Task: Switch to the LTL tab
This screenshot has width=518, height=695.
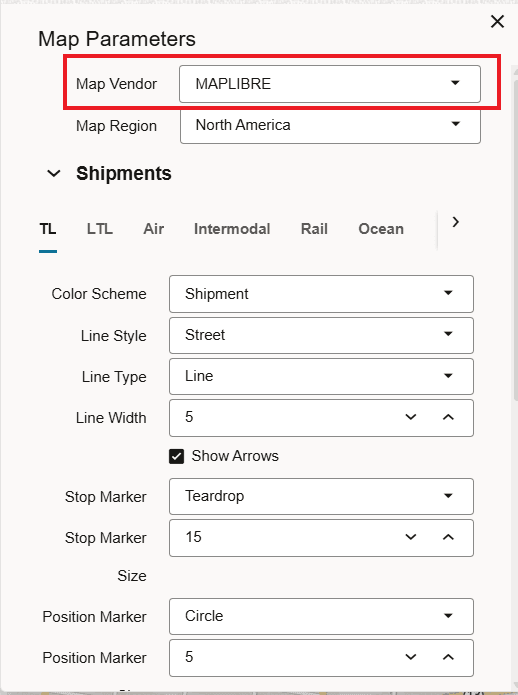Action: click(100, 229)
